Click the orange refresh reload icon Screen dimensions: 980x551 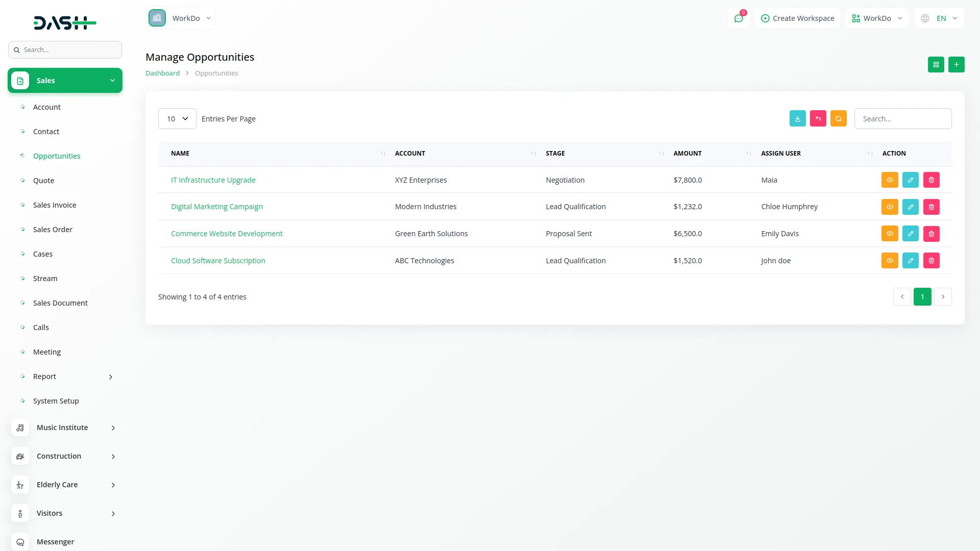tap(838, 118)
